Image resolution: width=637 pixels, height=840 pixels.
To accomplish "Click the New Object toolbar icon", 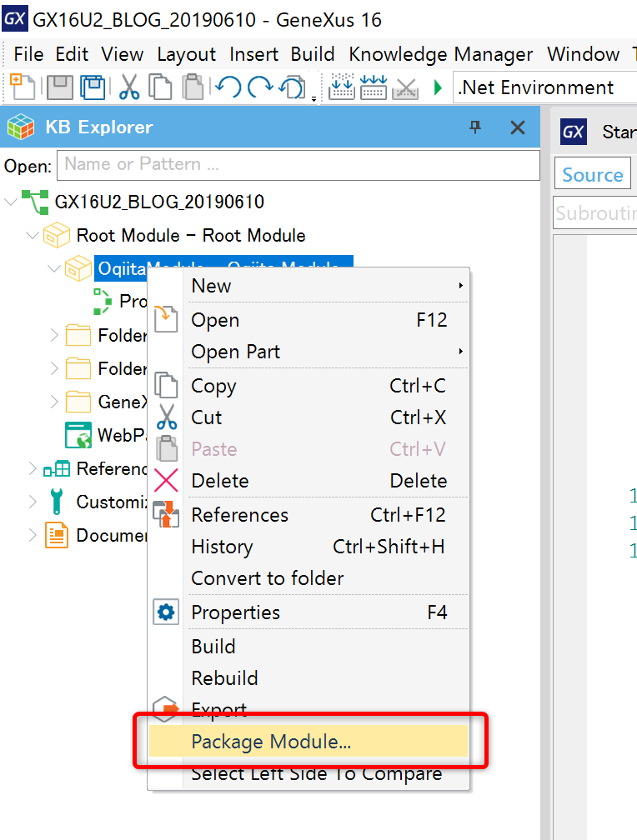I will point(22,87).
